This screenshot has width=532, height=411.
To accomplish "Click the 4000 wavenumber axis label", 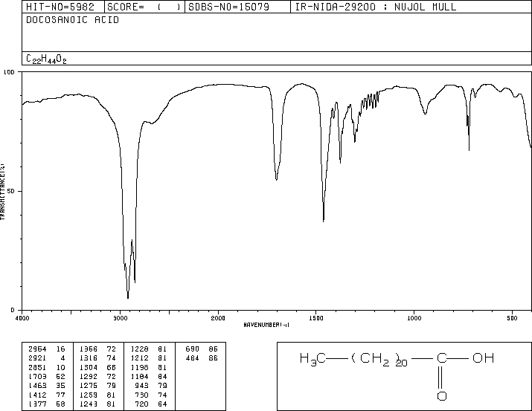I will pos(22,318).
